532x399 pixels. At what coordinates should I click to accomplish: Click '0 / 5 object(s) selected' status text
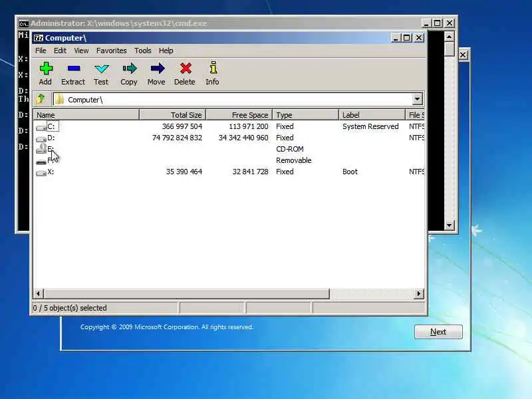pos(70,308)
